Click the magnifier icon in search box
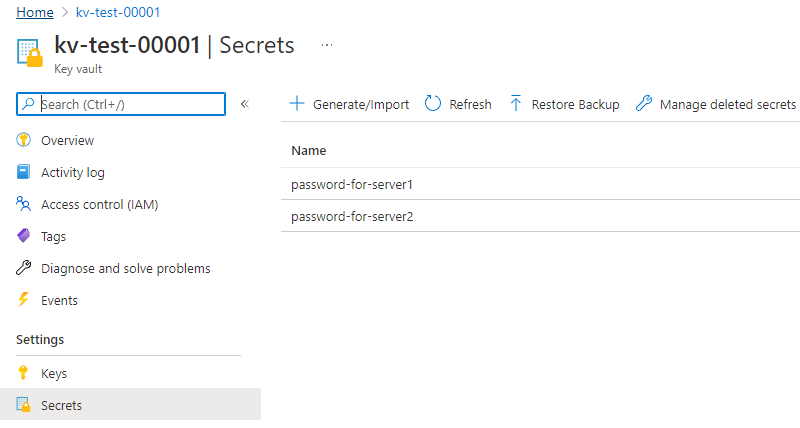Image resolution: width=800 pixels, height=428 pixels. coord(28,104)
